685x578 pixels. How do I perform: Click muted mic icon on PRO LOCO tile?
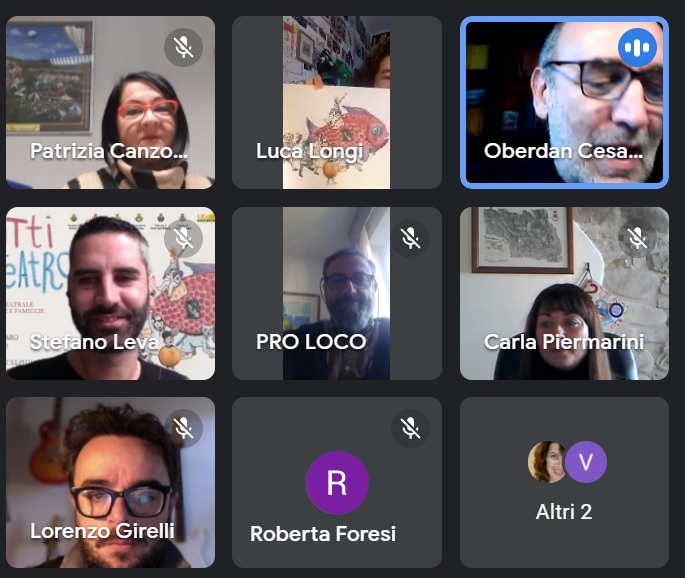point(411,238)
